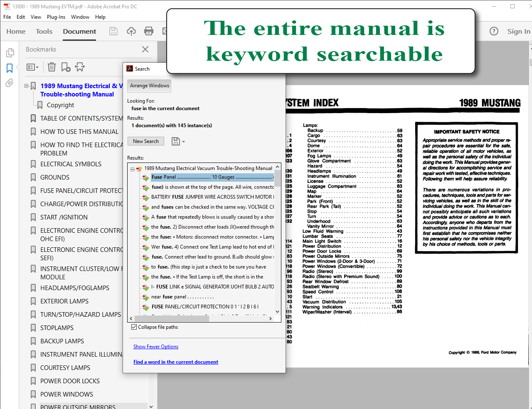Switch to the Tools tab
The height and width of the screenshot is (409, 532).
point(44,32)
